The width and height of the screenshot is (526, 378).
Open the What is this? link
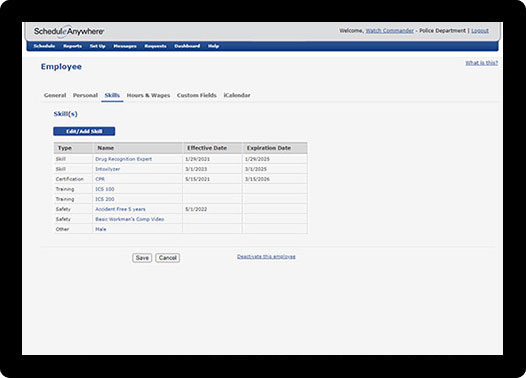482,63
